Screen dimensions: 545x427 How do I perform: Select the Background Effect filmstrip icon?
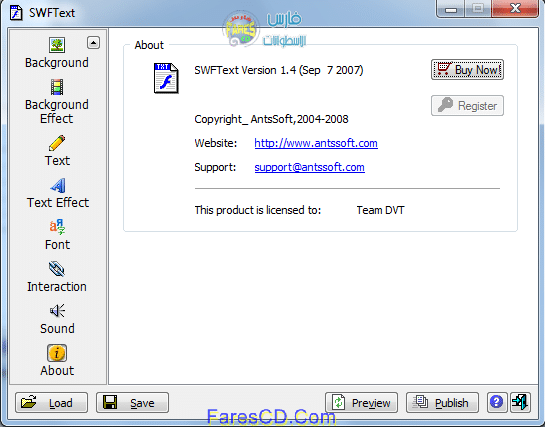tap(57, 87)
